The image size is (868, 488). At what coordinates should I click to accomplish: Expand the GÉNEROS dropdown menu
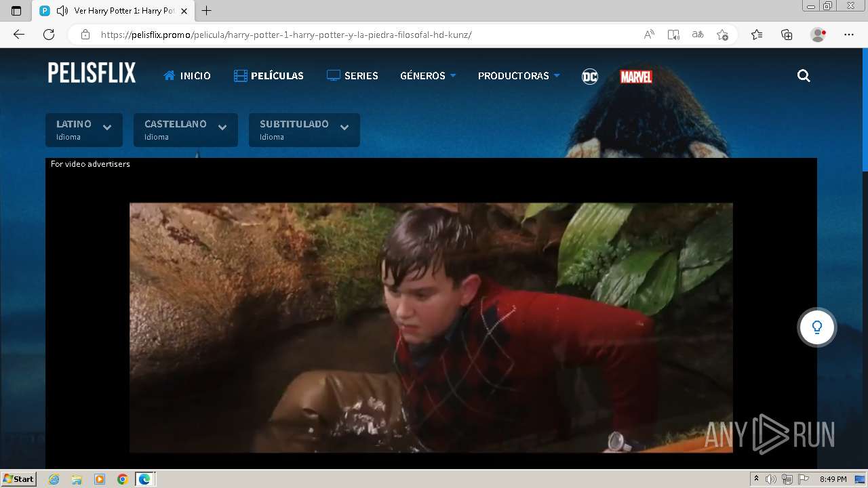tap(428, 76)
